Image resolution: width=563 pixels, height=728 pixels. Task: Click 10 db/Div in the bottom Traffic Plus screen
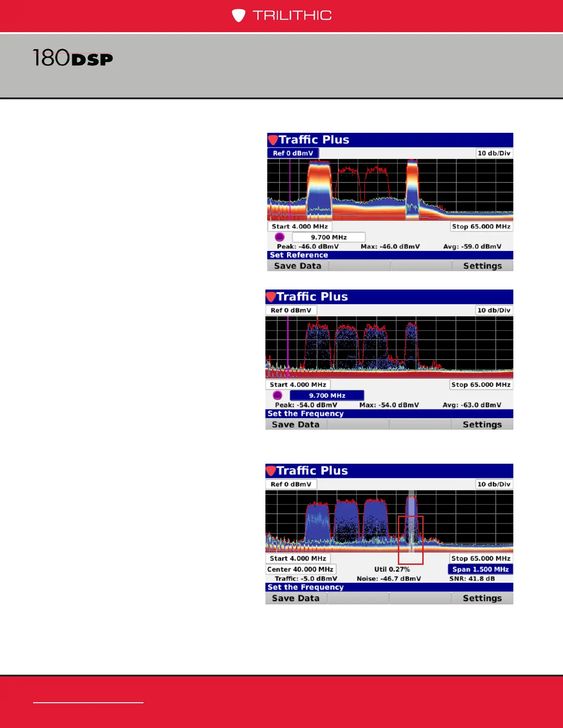pyautogui.click(x=494, y=484)
